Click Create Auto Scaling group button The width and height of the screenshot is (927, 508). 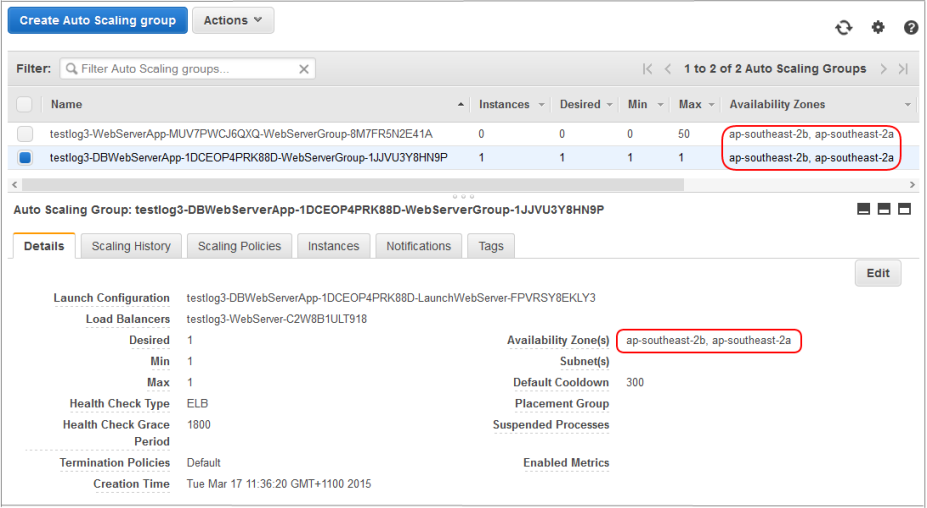tap(98, 20)
